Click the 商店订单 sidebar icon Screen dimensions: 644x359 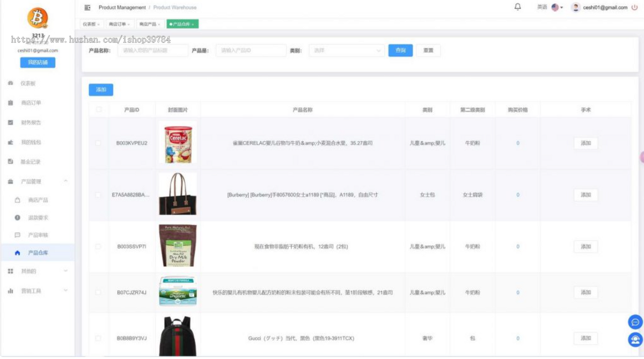[x=10, y=102]
